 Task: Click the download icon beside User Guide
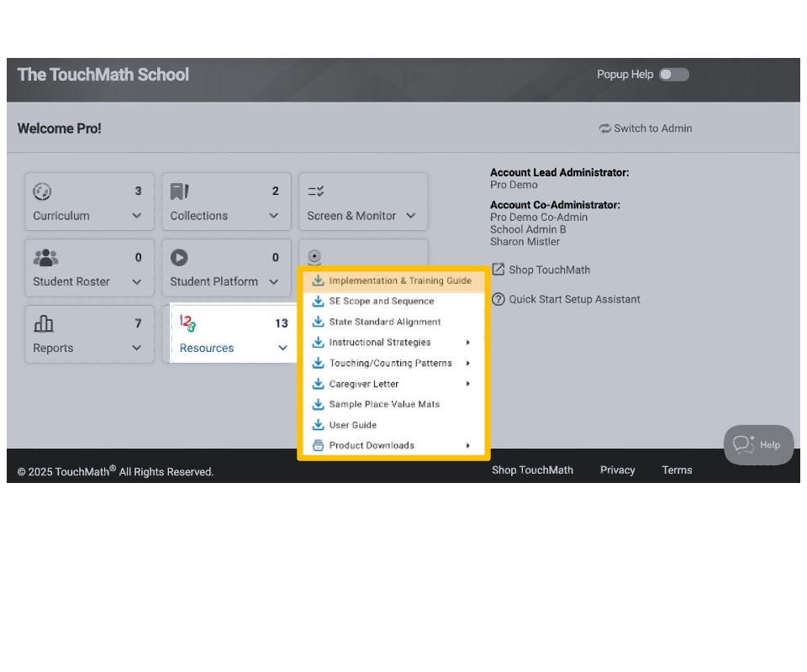click(319, 425)
